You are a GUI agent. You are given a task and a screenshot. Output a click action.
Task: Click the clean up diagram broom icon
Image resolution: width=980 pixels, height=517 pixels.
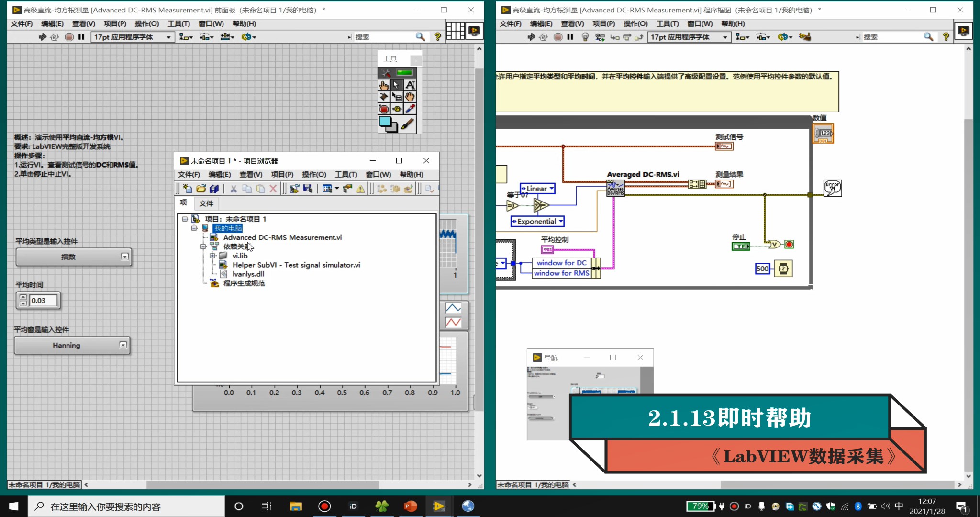tap(805, 37)
